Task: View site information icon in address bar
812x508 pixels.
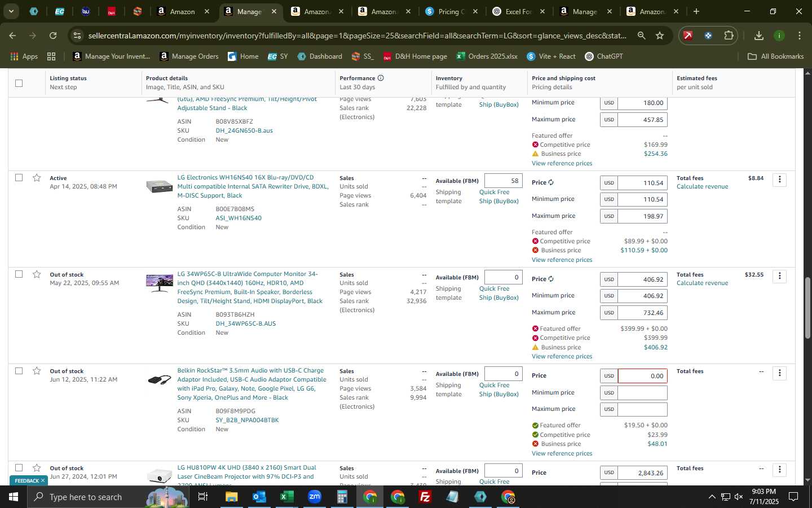Action: click(x=77, y=36)
